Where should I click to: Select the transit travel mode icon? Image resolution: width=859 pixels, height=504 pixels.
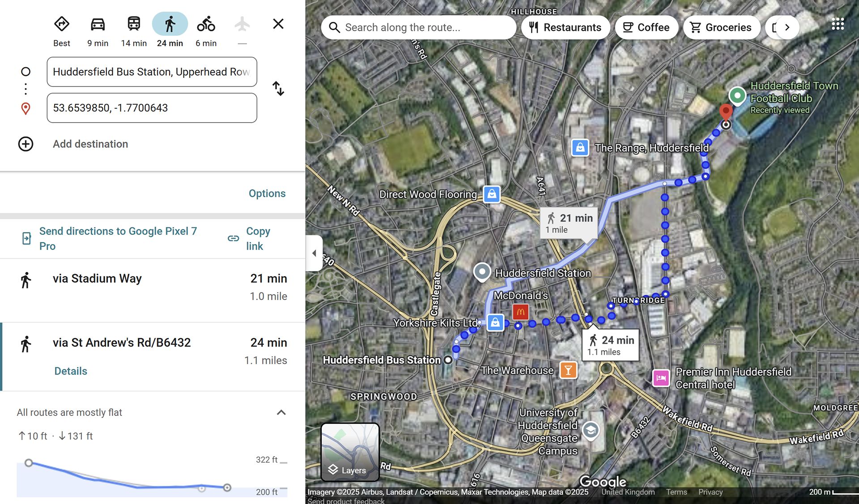point(134,24)
